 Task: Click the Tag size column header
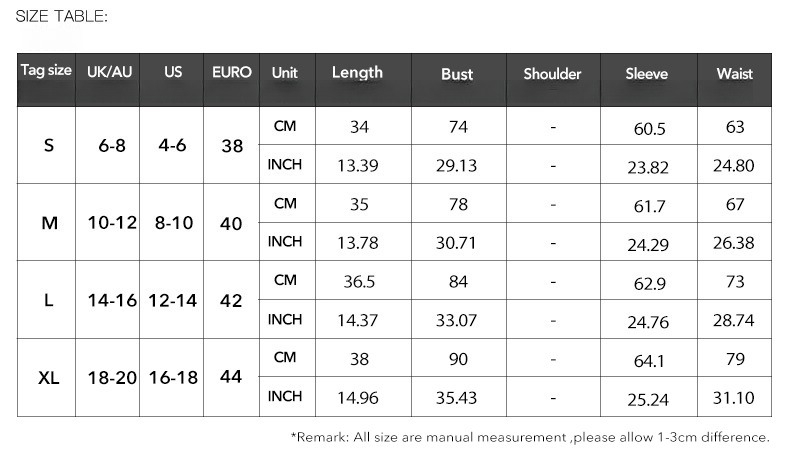[x=46, y=80]
